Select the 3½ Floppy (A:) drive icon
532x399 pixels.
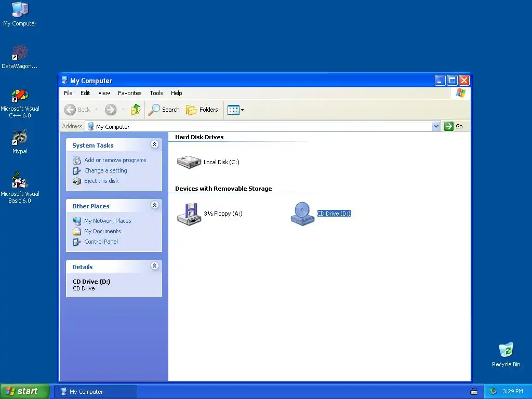click(189, 214)
